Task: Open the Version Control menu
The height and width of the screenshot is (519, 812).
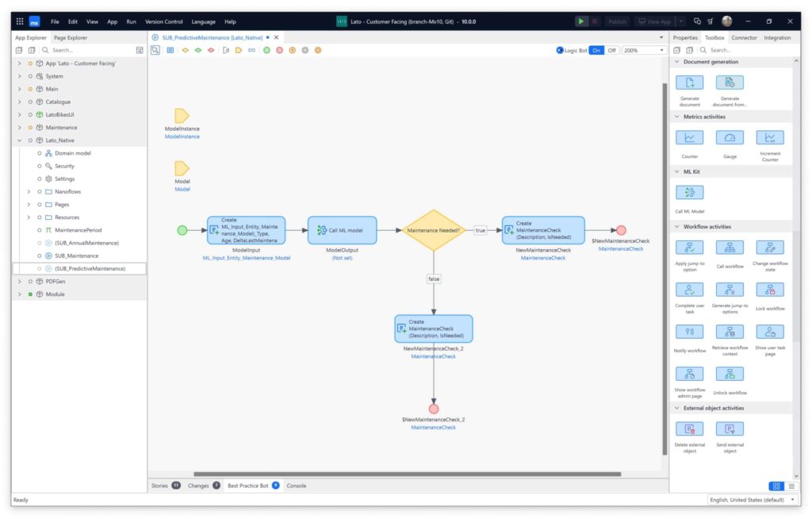Action: coord(163,21)
